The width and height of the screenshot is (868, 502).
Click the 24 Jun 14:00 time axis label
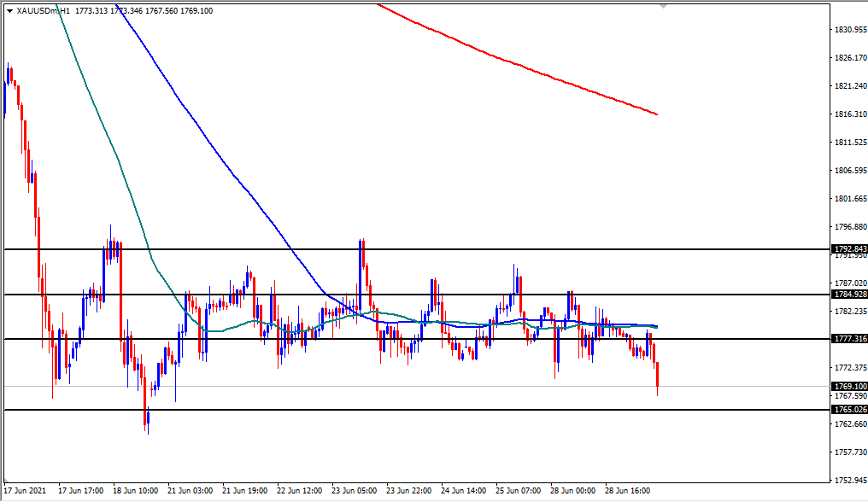pos(463,491)
